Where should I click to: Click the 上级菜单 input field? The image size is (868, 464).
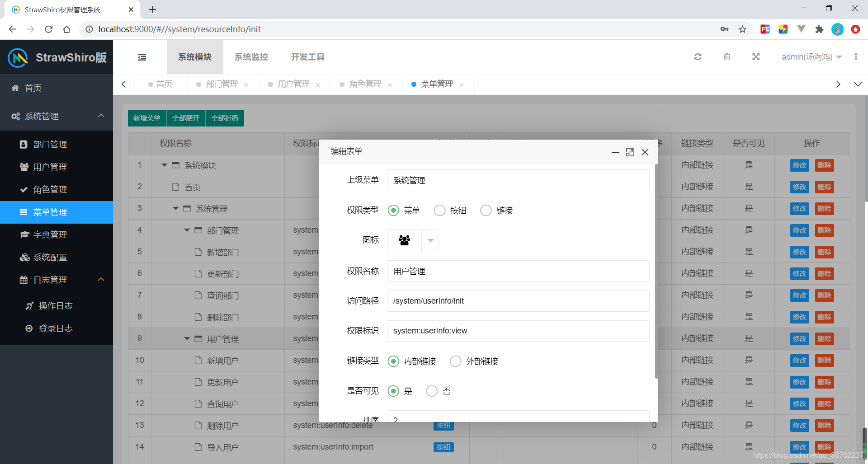click(518, 180)
